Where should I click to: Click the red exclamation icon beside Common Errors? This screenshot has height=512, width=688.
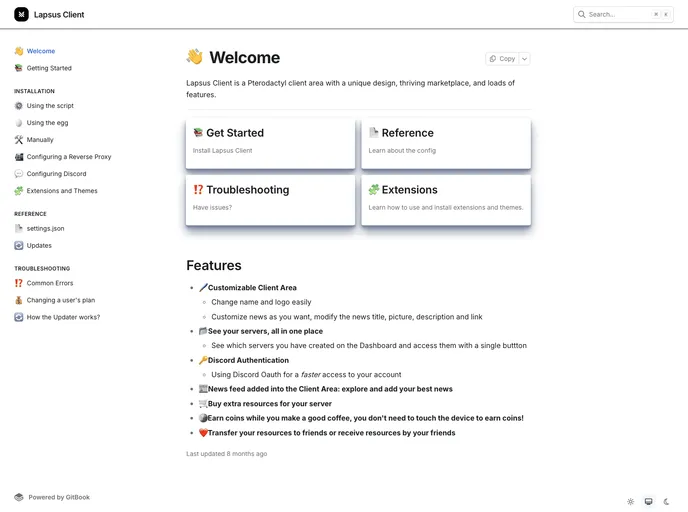[18, 283]
